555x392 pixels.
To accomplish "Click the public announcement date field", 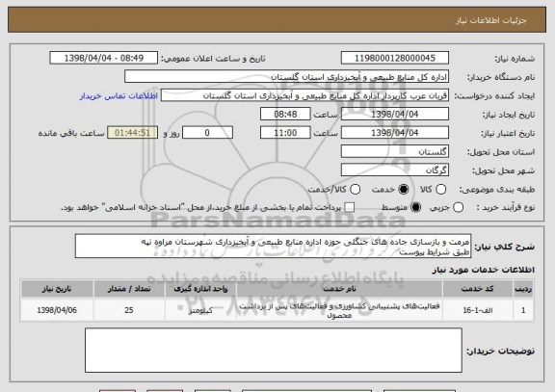I will [104, 58].
